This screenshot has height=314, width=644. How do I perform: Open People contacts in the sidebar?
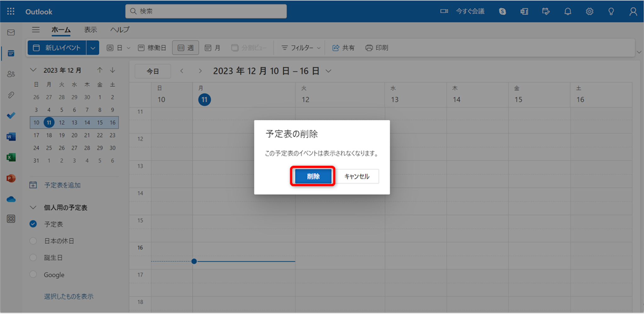11,74
